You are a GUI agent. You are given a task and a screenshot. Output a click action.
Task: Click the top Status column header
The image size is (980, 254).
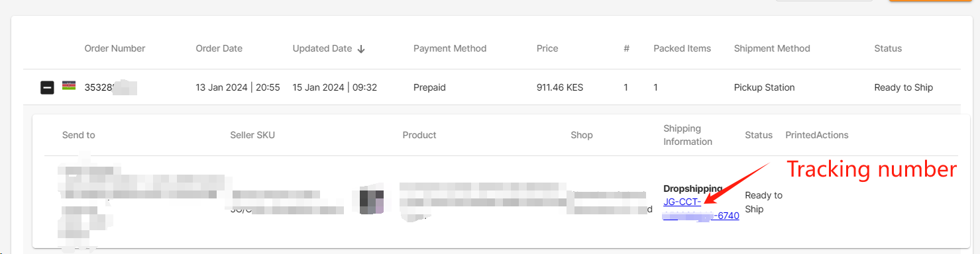pos(888,48)
